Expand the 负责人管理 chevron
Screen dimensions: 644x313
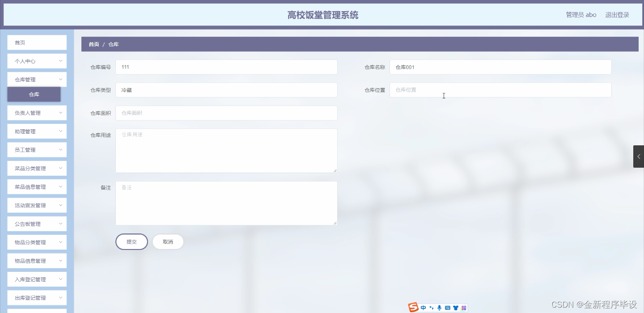coord(60,113)
